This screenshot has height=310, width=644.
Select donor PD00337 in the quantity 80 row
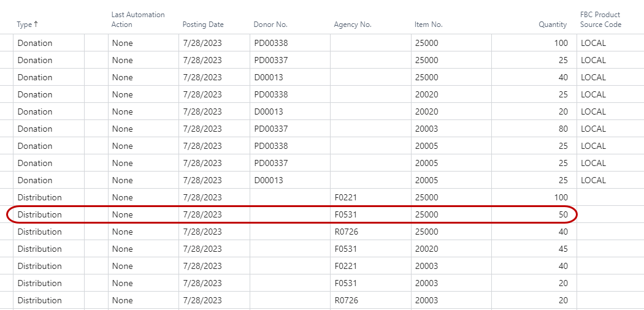pyautogui.click(x=270, y=129)
